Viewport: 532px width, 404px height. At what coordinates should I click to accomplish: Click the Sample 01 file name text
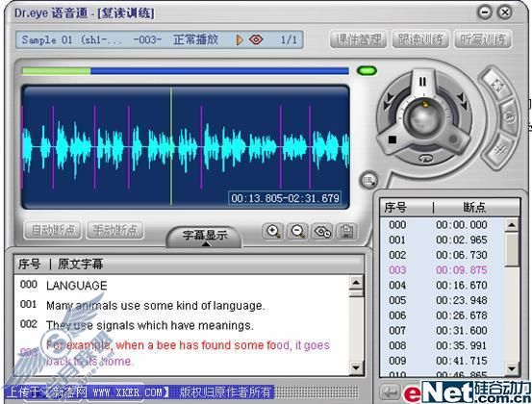72,40
